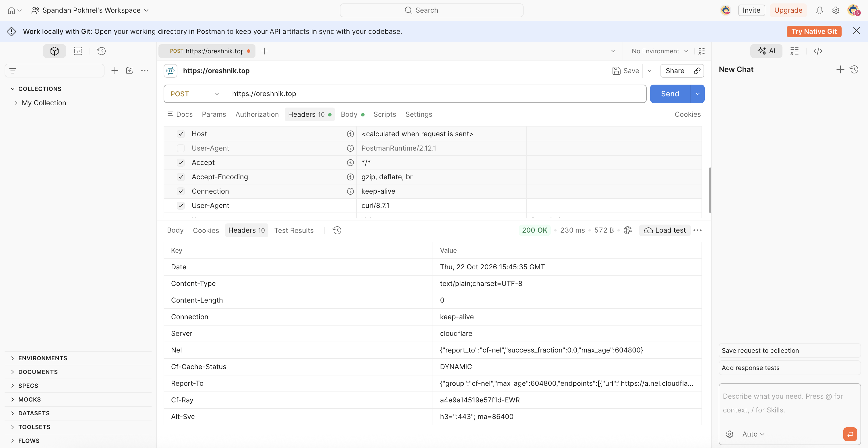Open the variables icon beside AI
Screen dimensions: 868x448
pos(794,51)
